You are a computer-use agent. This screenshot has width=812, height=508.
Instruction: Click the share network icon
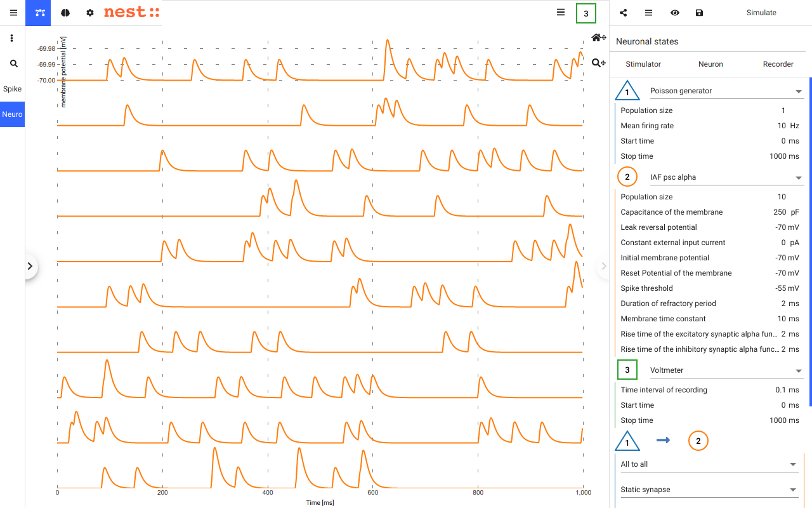click(623, 13)
